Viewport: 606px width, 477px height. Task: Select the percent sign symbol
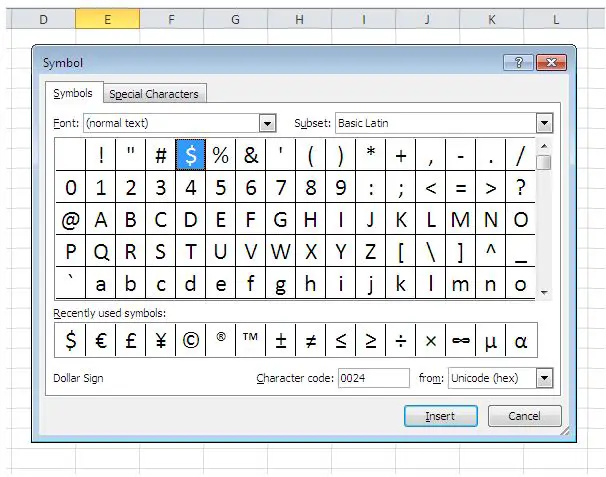(x=220, y=155)
